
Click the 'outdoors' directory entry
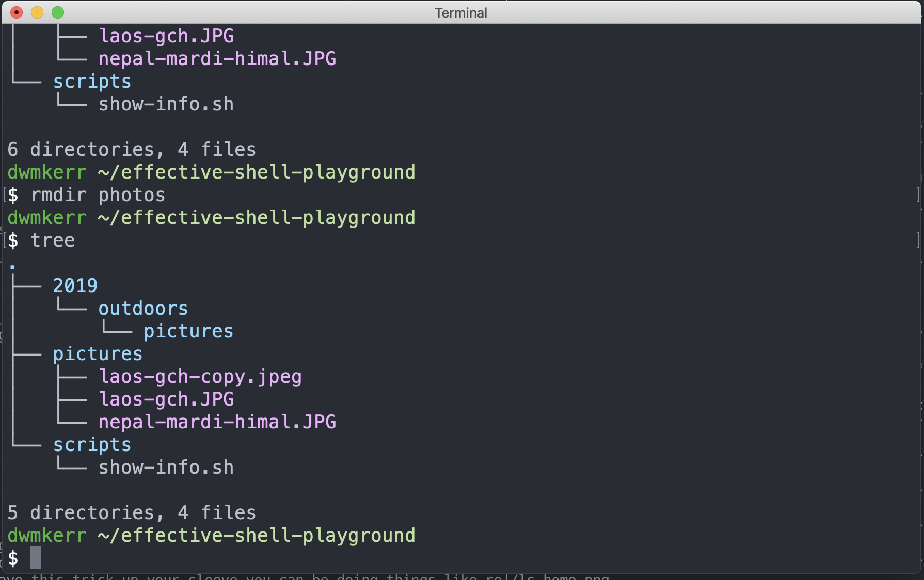point(143,309)
